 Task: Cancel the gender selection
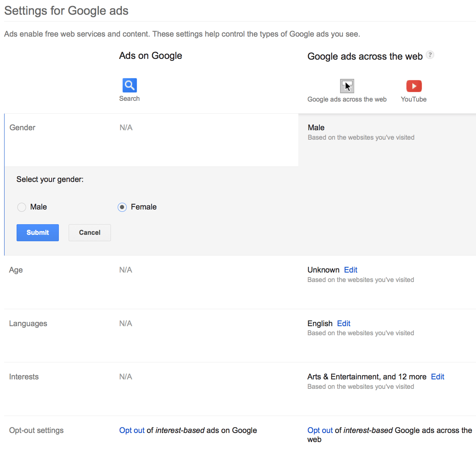click(90, 233)
